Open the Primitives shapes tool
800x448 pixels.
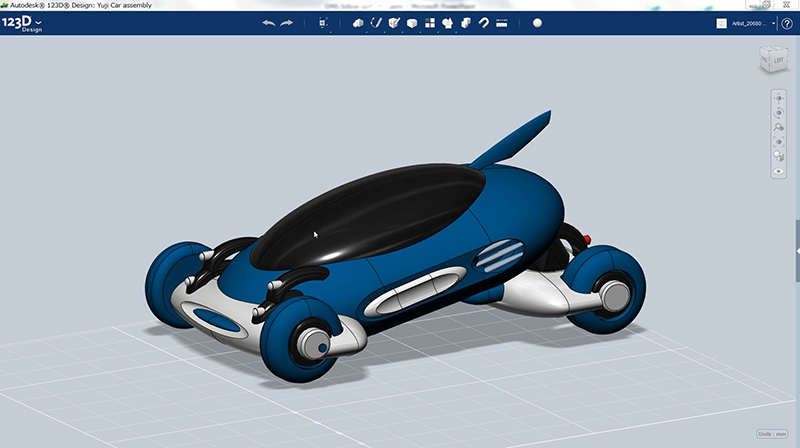point(359,23)
